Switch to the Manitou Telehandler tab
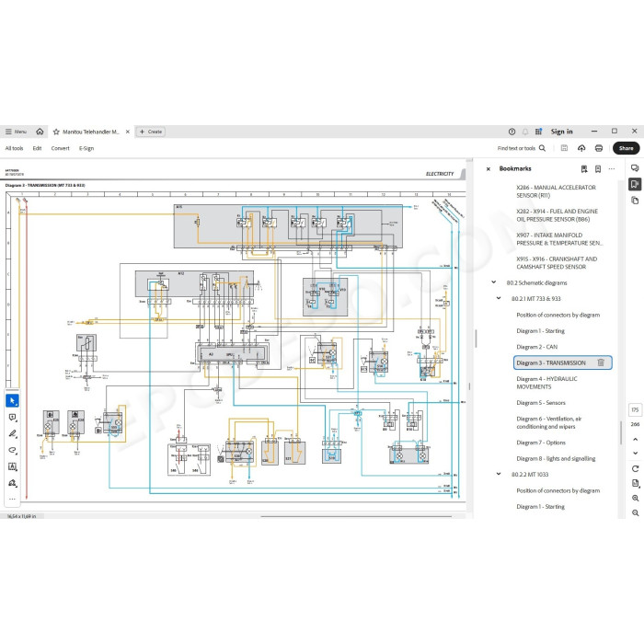Image resolution: width=644 pixels, height=644 pixels. coord(91,132)
